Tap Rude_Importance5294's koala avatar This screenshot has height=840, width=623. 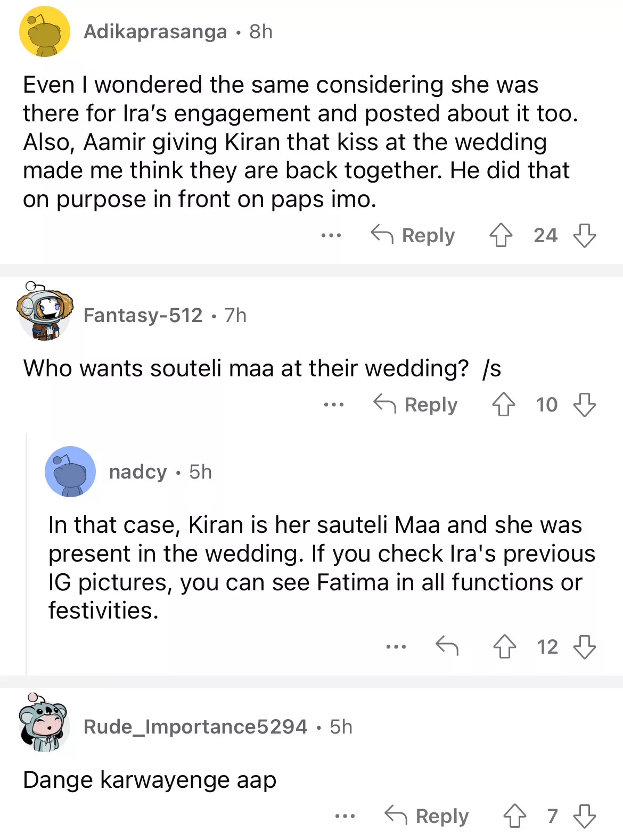(45, 723)
